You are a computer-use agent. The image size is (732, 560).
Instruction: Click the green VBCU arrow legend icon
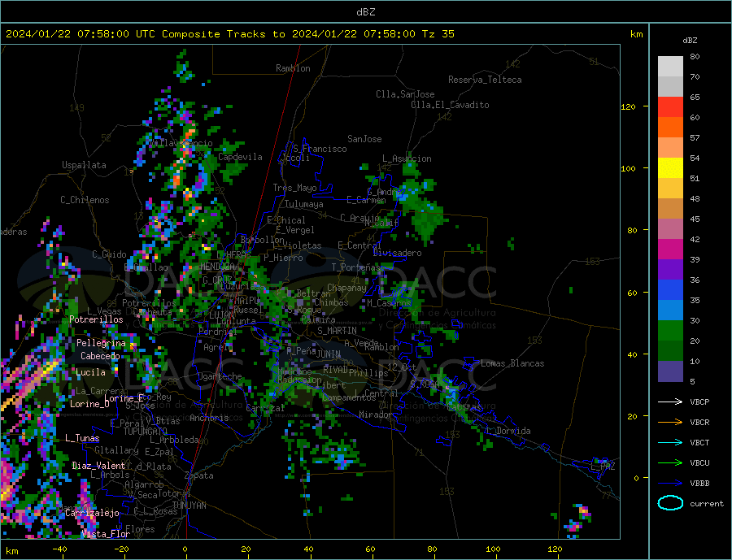point(670,463)
